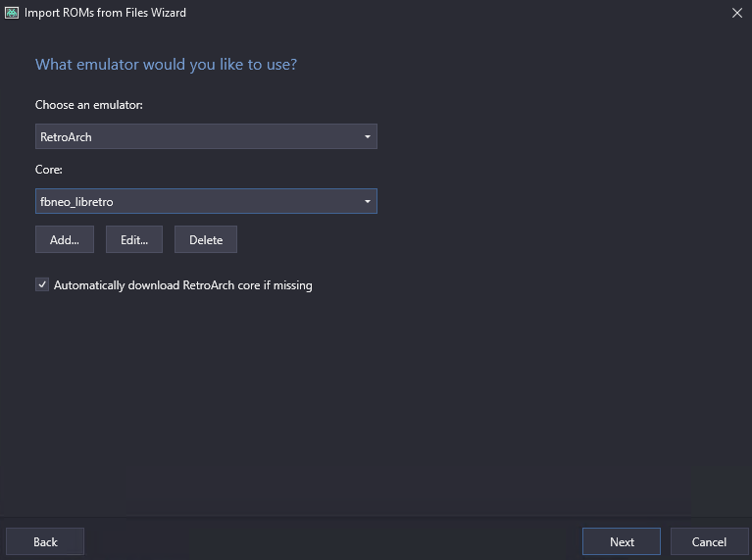This screenshot has height=560, width=752.
Task: Click the 'Choose an emulator:' label
Action: 88,105
